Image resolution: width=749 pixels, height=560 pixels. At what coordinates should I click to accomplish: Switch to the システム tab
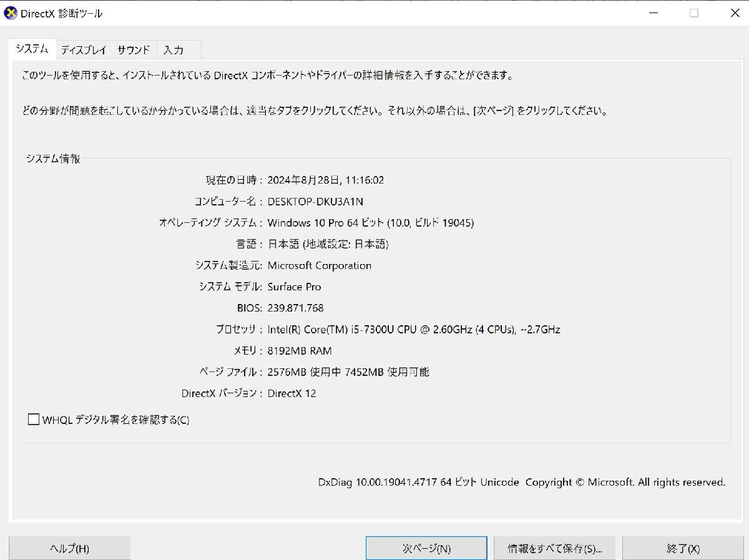32,49
